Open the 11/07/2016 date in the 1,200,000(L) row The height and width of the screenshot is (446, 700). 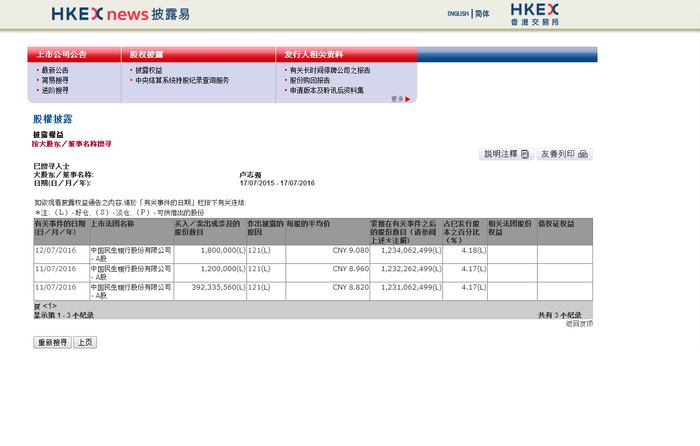(x=56, y=269)
